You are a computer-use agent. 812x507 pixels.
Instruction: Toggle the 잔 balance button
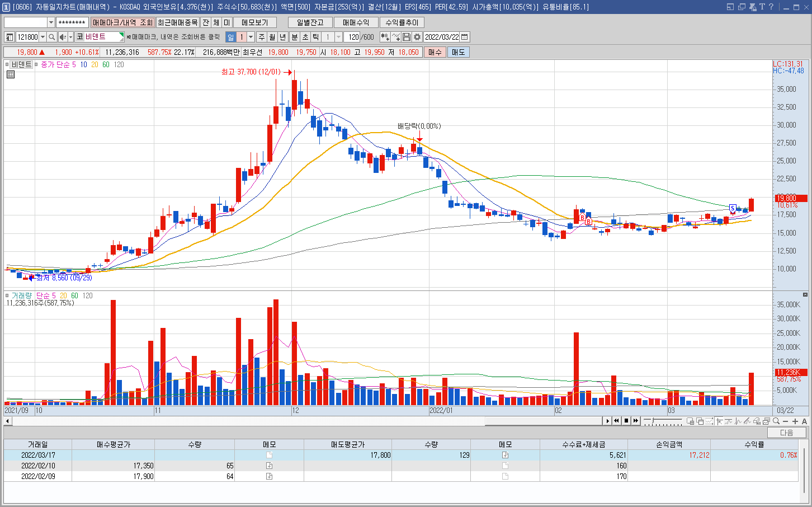(x=206, y=22)
